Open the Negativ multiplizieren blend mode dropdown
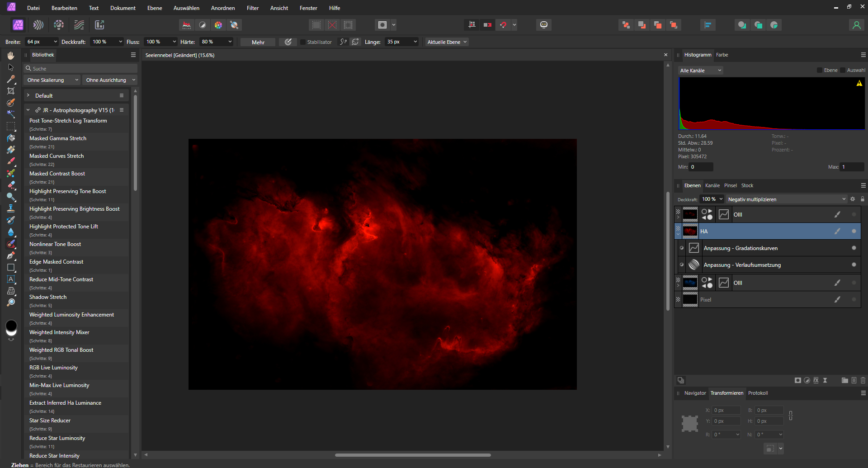868x468 pixels. 786,199
